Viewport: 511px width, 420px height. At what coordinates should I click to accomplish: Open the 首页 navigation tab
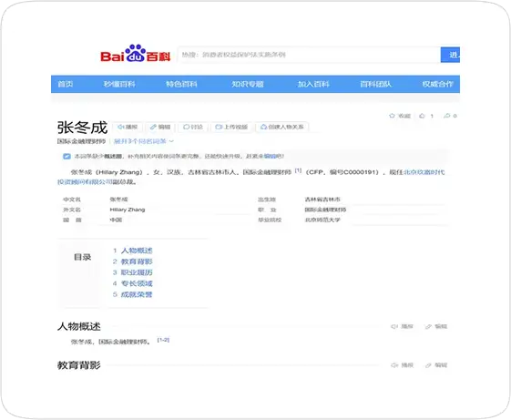tap(66, 84)
